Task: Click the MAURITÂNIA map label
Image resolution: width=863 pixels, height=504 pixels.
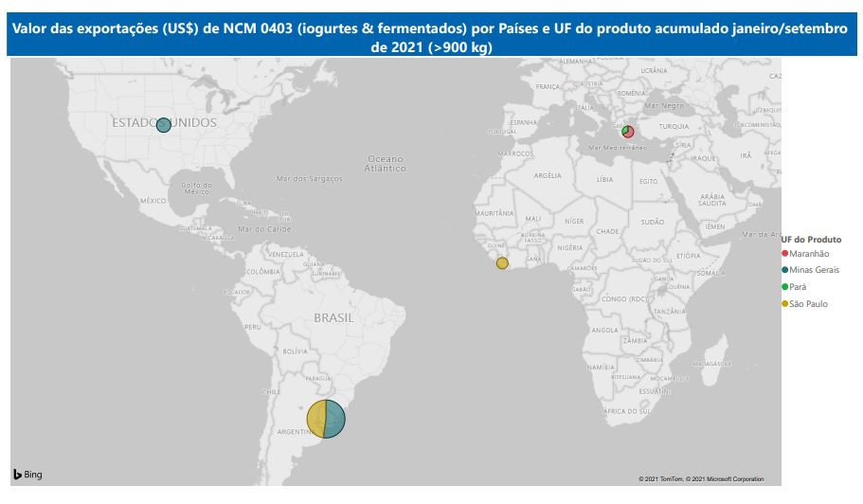Action: [x=494, y=213]
